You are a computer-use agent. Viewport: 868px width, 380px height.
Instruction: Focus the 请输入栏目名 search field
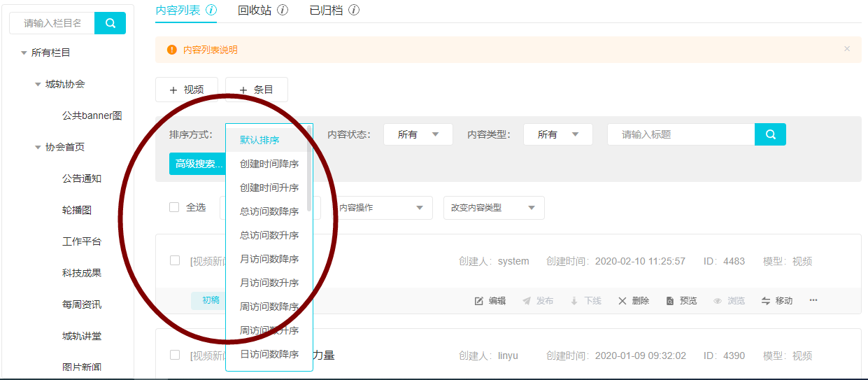pyautogui.click(x=52, y=23)
